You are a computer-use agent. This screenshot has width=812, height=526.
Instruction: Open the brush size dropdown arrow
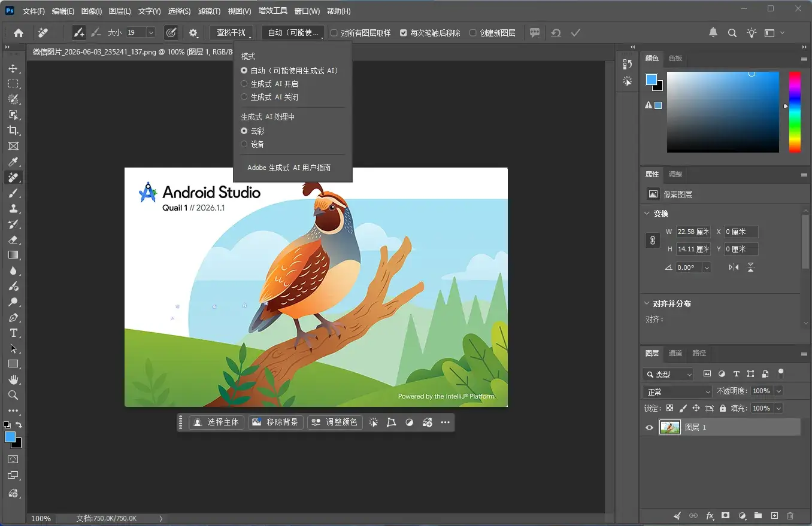click(150, 33)
